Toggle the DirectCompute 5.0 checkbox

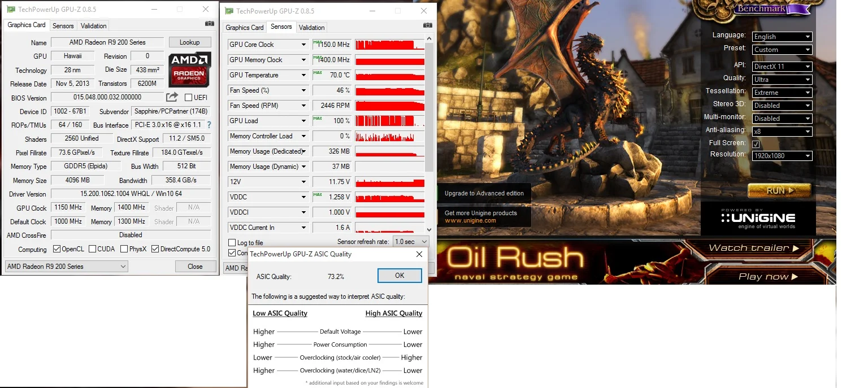[155, 249]
